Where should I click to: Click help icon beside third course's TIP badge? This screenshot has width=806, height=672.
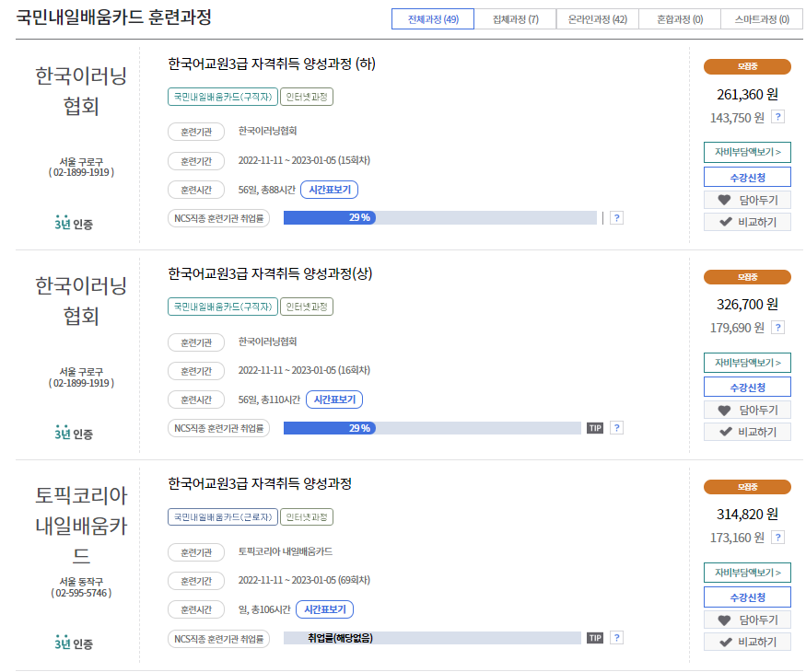pos(616,638)
